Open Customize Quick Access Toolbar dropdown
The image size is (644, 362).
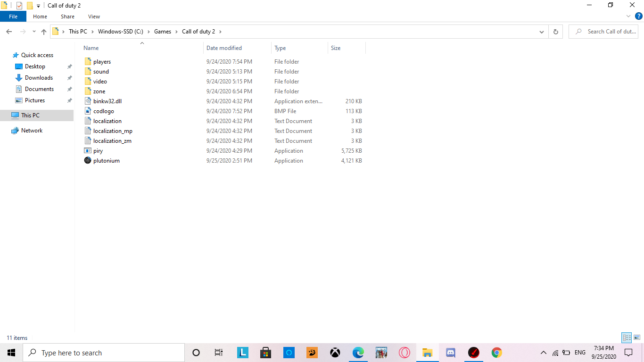click(39, 6)
